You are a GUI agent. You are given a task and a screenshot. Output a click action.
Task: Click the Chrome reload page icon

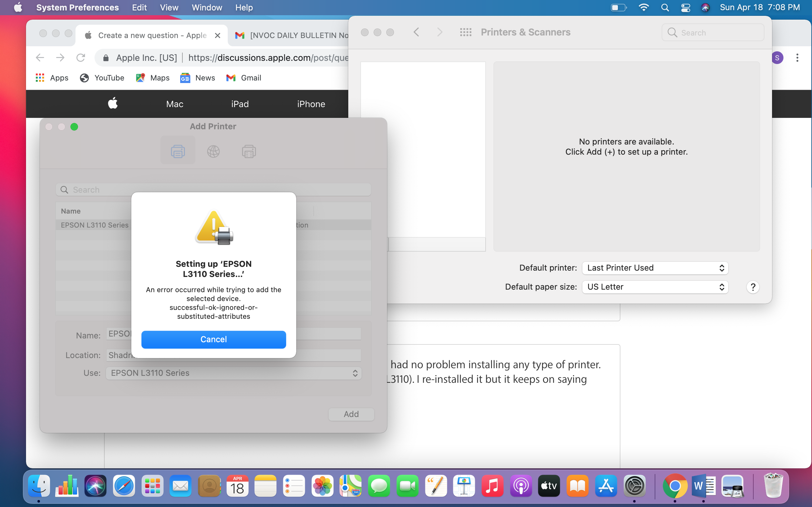coord(81,58)
